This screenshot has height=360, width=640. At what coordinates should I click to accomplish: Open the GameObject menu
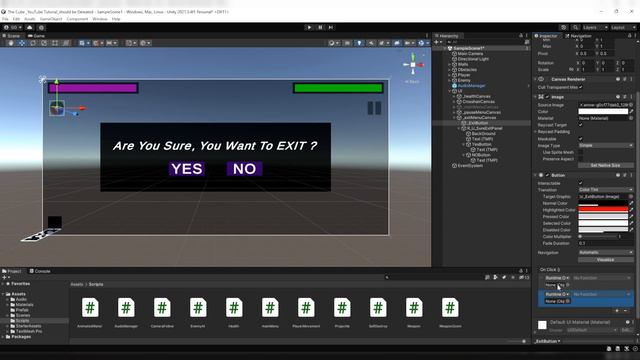point(51,19)
